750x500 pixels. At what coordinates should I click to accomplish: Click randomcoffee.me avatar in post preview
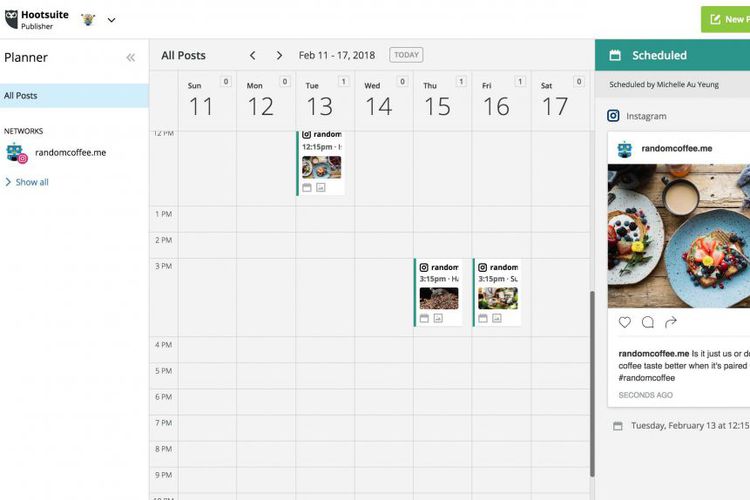(625, 149)
